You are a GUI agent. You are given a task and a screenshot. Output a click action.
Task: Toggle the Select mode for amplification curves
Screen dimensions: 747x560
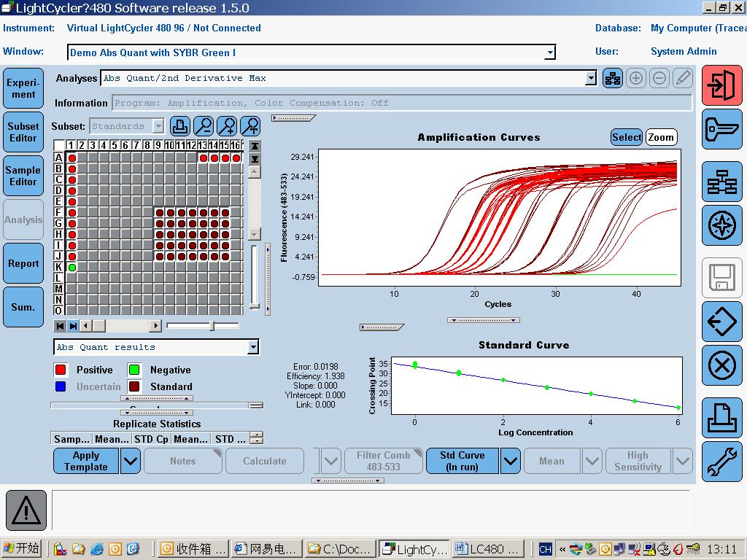pos(627,137)
